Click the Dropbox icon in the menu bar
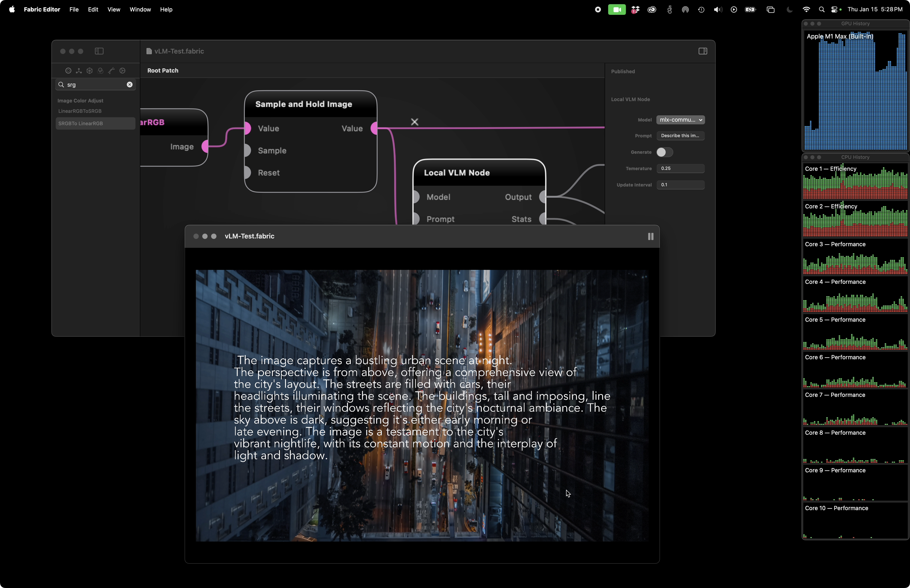 [x=635, y=9]
